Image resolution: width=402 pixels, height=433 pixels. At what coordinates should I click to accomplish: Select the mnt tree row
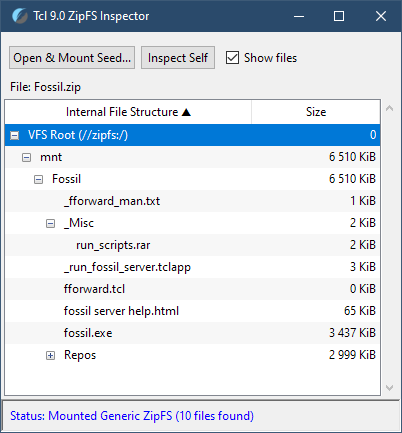192,157
